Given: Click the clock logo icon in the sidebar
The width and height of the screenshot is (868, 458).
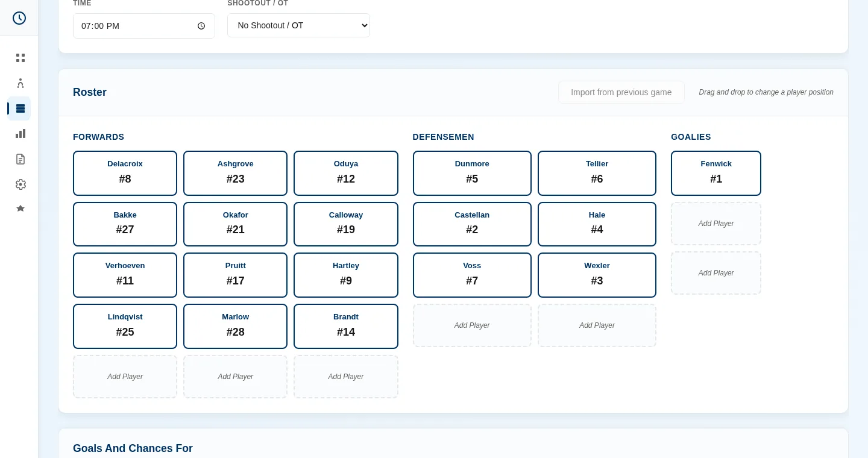Looking at the screenshot, I should [19, 18].
